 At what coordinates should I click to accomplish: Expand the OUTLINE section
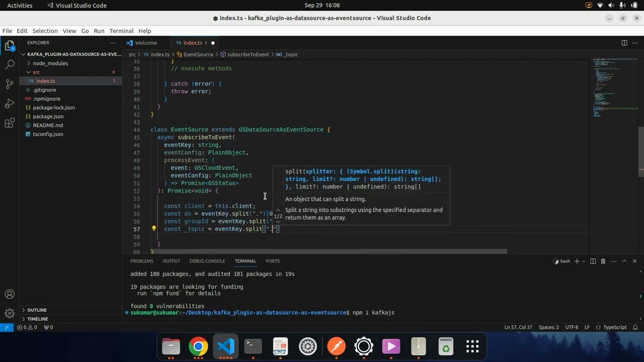point(36,310)
